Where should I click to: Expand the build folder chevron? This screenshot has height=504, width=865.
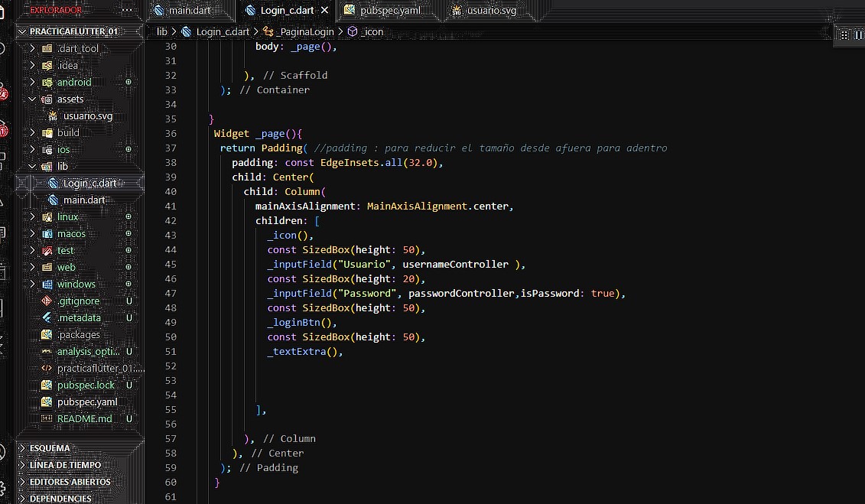point(32,133)
